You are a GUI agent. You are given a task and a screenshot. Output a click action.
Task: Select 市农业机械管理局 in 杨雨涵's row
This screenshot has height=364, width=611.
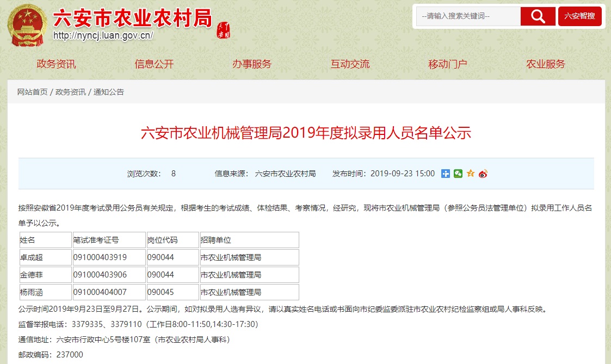(x=249, y=292)
